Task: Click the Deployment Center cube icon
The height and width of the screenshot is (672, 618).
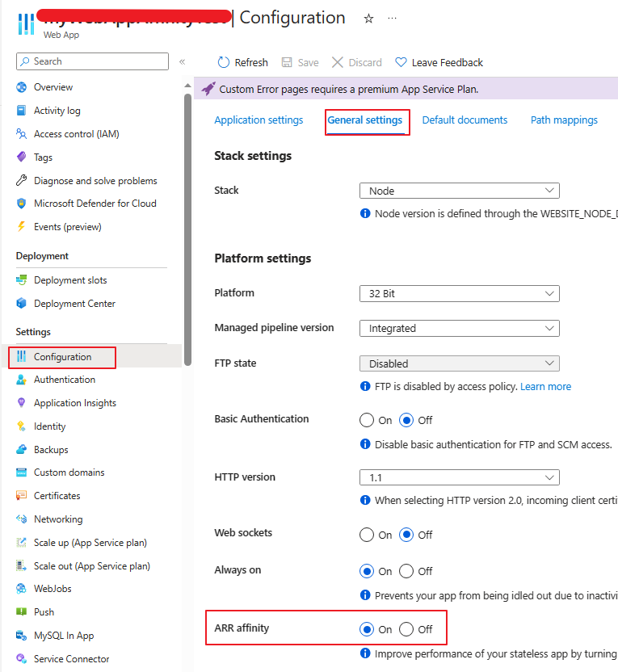Action: click(x=22, y=304)
